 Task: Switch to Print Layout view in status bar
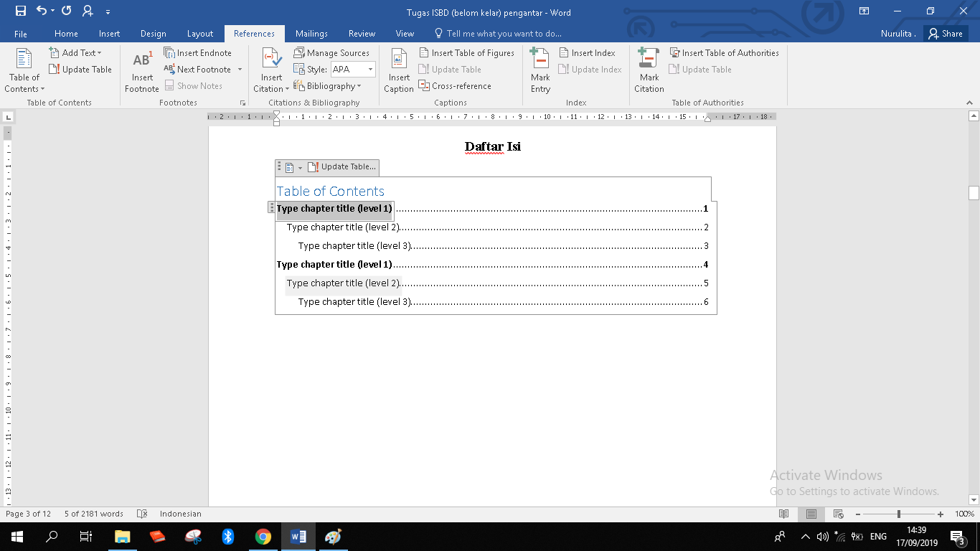(x=811, y=514)
